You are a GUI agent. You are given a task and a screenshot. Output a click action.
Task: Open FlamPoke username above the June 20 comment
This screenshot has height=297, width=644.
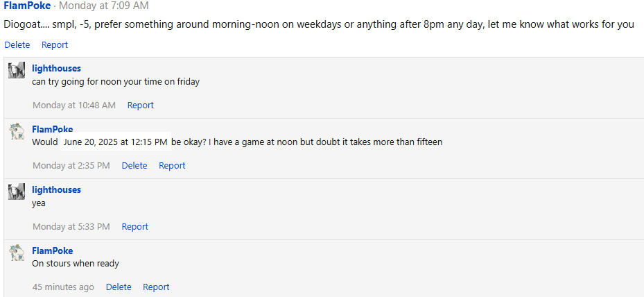click(52, 129)
